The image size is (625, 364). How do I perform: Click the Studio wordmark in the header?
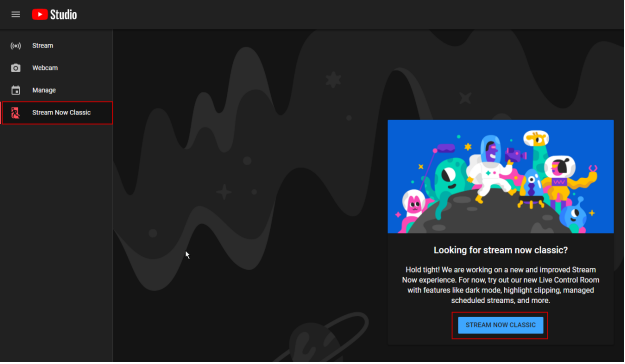(63, 15)
